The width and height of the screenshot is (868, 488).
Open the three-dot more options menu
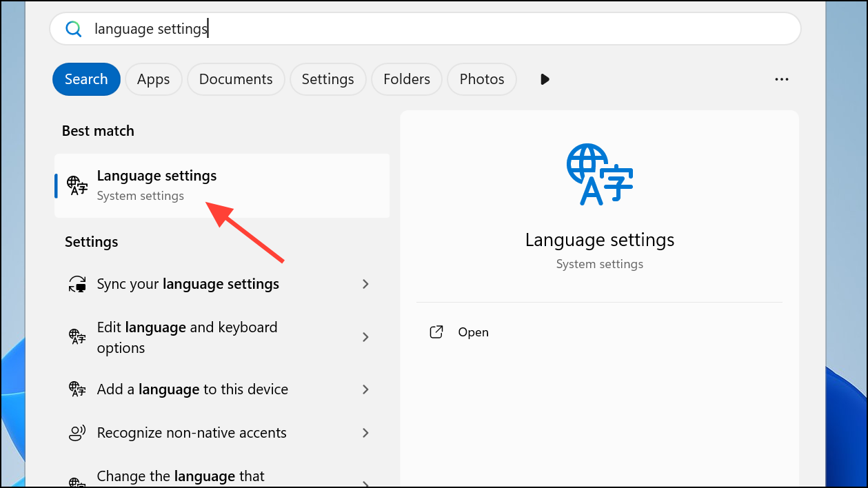[781, 79]
